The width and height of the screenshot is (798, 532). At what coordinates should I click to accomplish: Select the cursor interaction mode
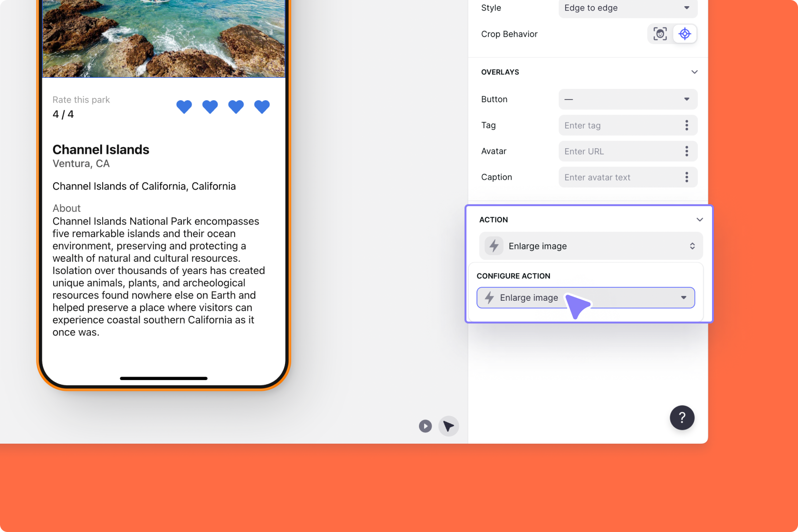pyautogui.click(x=448, y=426)
